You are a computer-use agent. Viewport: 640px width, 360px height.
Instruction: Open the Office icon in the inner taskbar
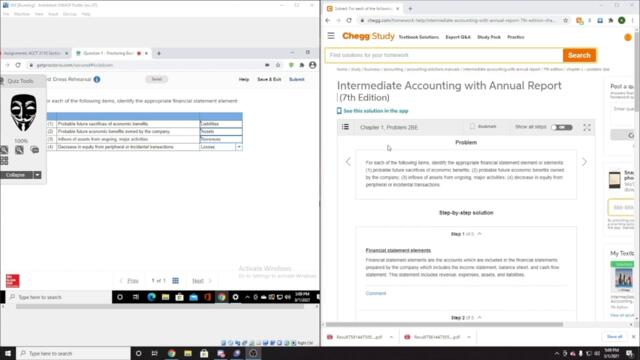click(x=207, y=297)
